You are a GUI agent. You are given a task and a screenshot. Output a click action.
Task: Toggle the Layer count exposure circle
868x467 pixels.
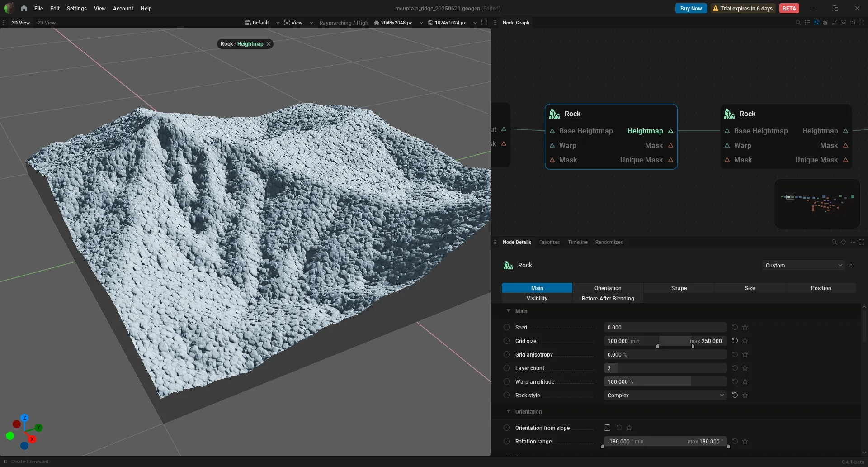[x=507, y=368]
